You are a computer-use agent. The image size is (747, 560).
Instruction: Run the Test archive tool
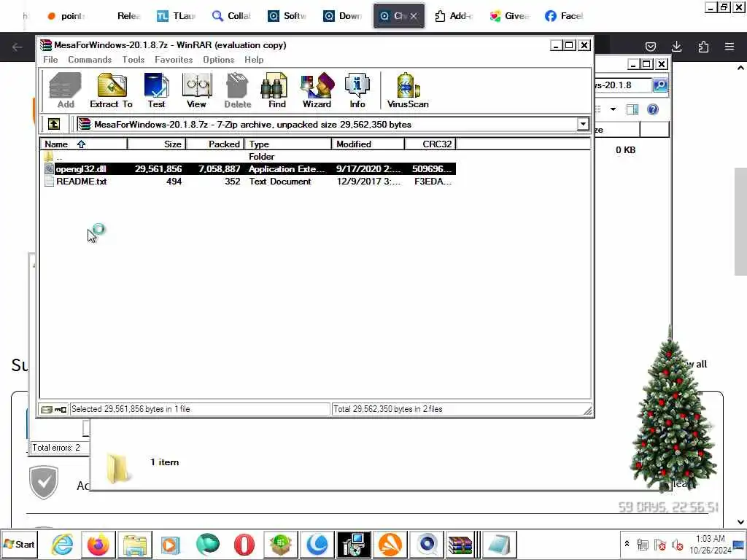156,90
